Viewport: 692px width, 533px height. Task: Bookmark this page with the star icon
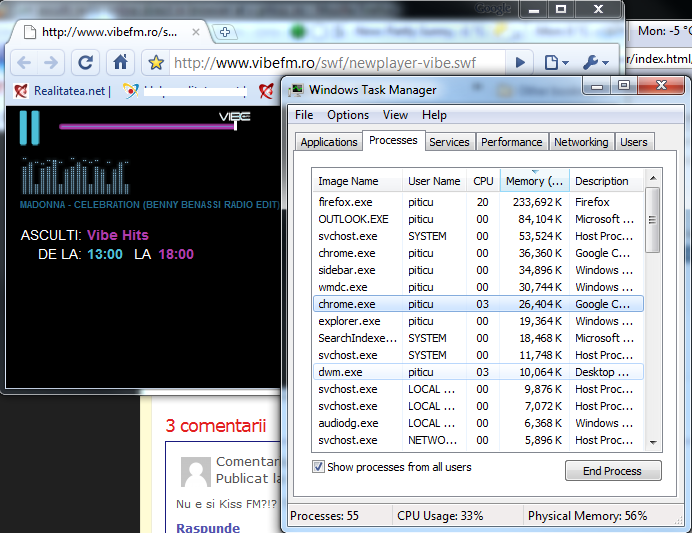156,63
